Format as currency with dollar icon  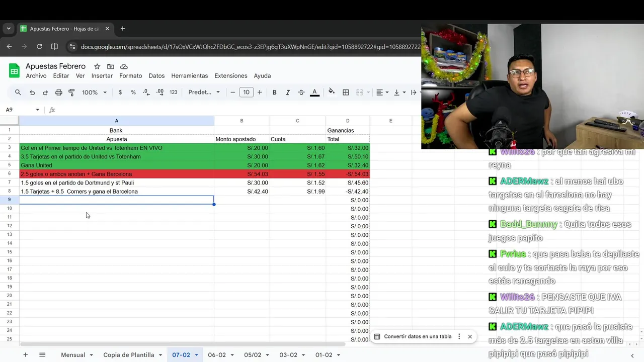click(120, 93)
